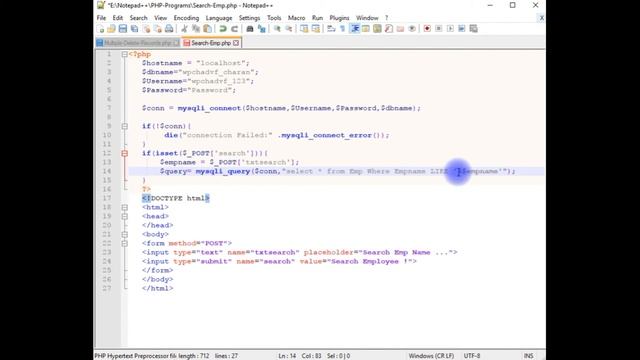Screen dimensions: 640x360
Task: Click Run Macro Multiple Times icon
Action: pyautogui.click(x=462, y=29)
